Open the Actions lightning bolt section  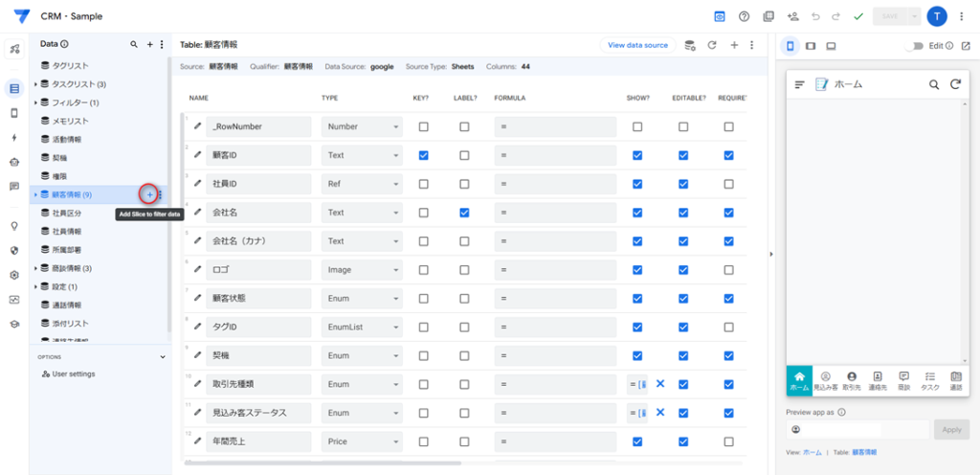[14, 138]
